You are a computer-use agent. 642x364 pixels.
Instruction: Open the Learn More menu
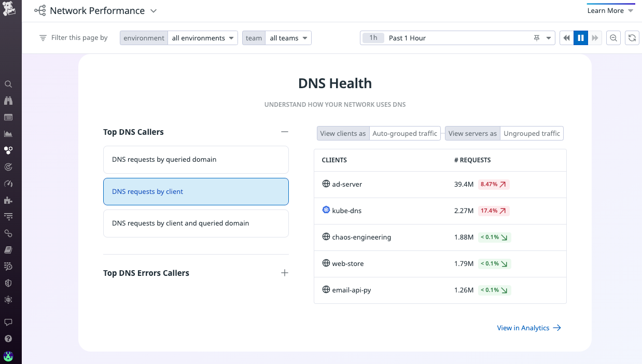[x=610, y=10]
